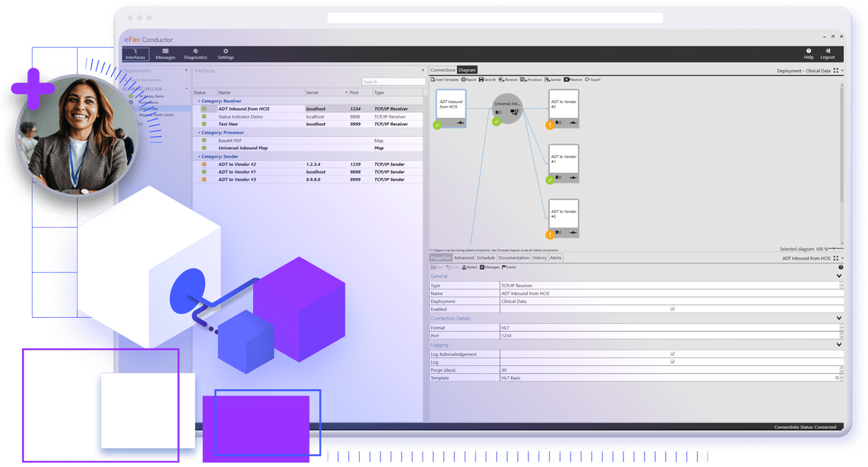The width and height of the screenshot is (868, 467).
Task: Click the Interfaces search field
Action: 393,82
